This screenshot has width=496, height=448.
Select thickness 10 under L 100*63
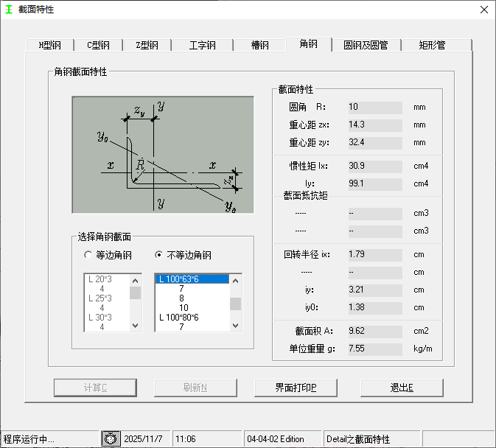[192, 307]
